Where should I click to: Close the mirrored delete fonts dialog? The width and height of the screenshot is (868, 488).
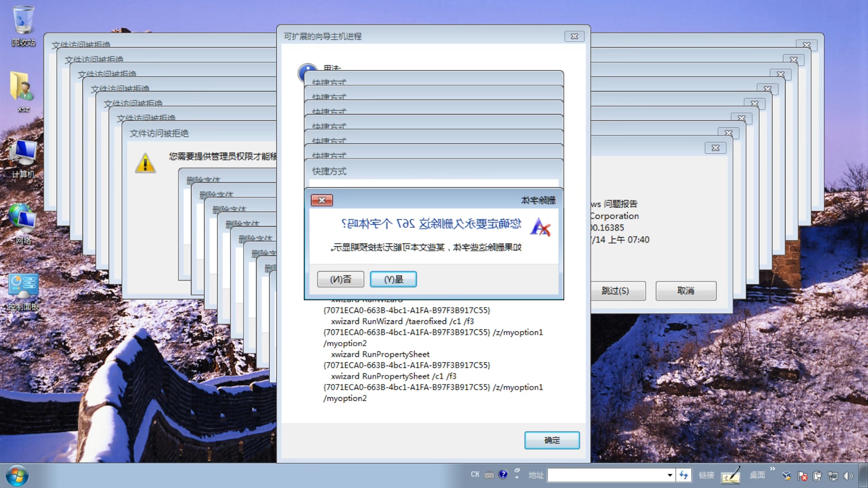pyautogui.click(x=322, y=200)
